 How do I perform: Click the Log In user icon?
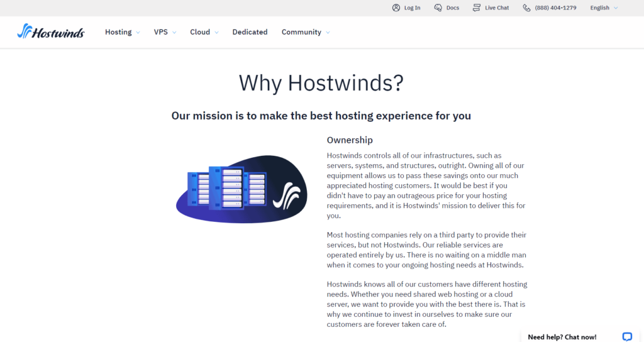(396, 8)
